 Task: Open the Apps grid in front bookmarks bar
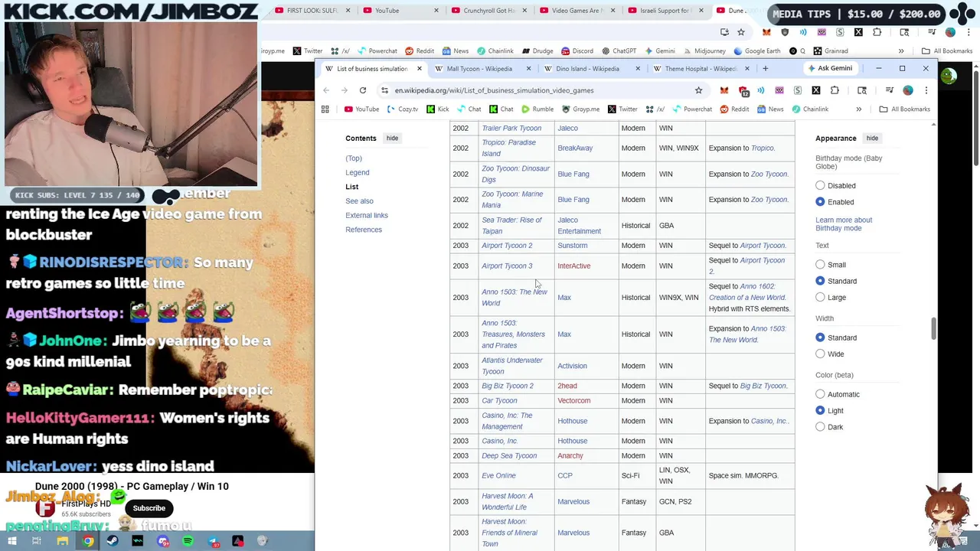click(x=325, y=109)
